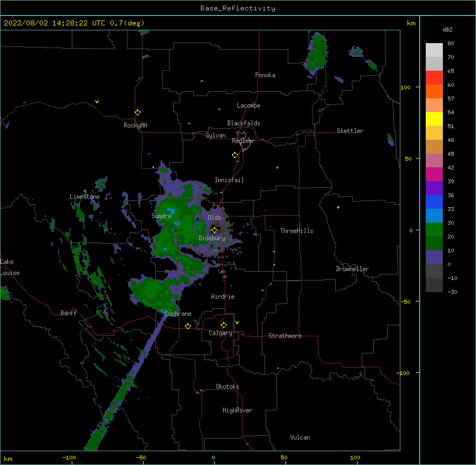
Task: Click the ThreeHills city label
Action: (x=297, y=231)
